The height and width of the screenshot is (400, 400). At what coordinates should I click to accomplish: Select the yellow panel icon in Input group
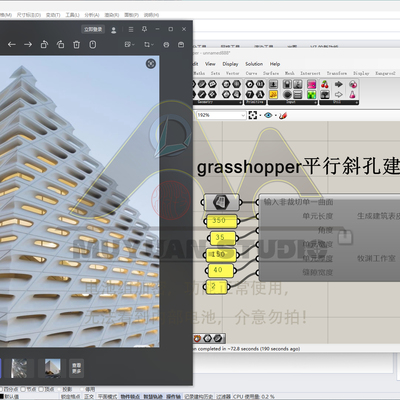(x=273, y=95)
